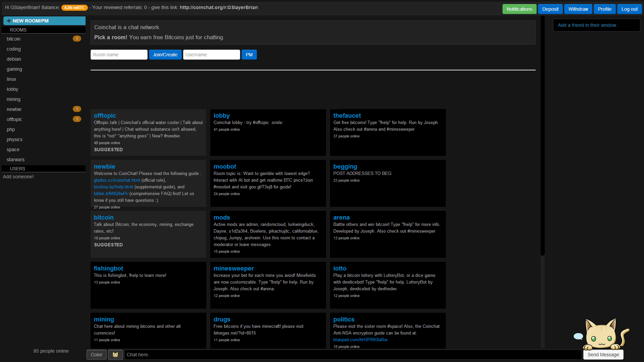Viewport: 644px width, 362px height.
Task: Select starwars room in sidebar
Action: [x=15, y=160]
